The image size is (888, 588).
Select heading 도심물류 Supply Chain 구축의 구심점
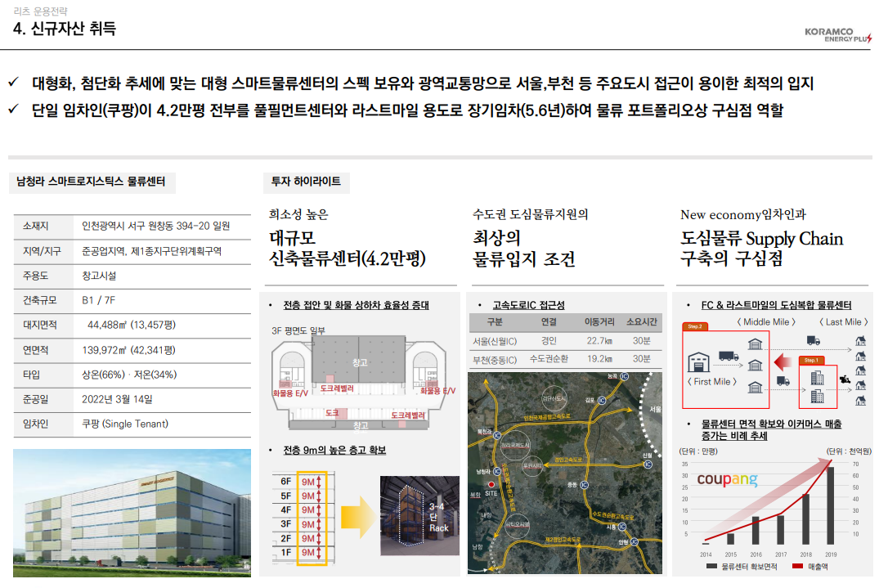(x=762, y=248)
